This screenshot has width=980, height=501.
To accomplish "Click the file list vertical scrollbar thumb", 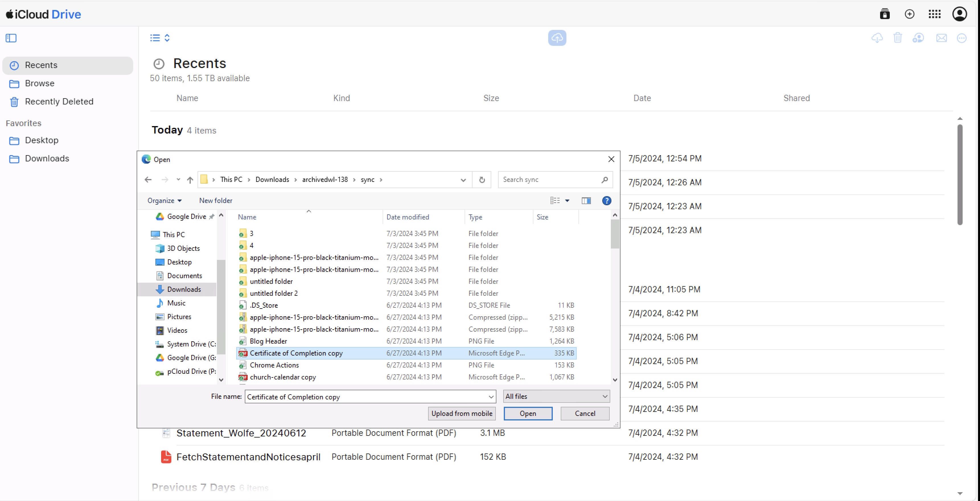I will 615,234.
